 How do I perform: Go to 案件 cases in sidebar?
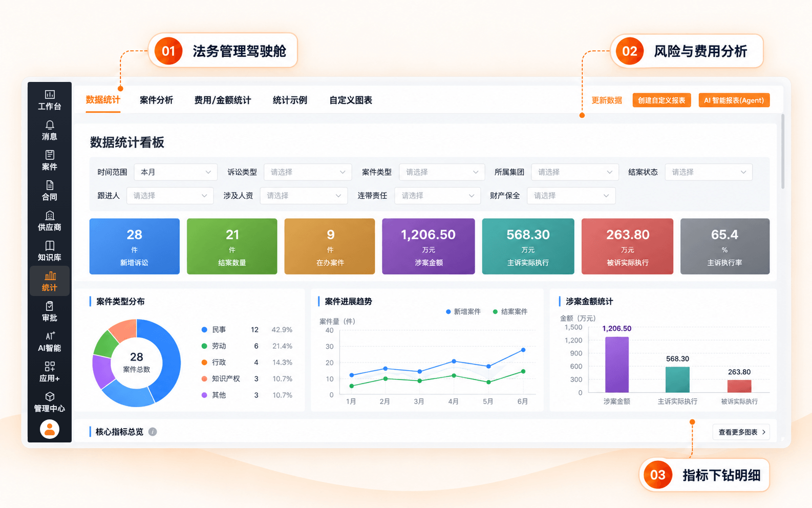coord(50,160)
